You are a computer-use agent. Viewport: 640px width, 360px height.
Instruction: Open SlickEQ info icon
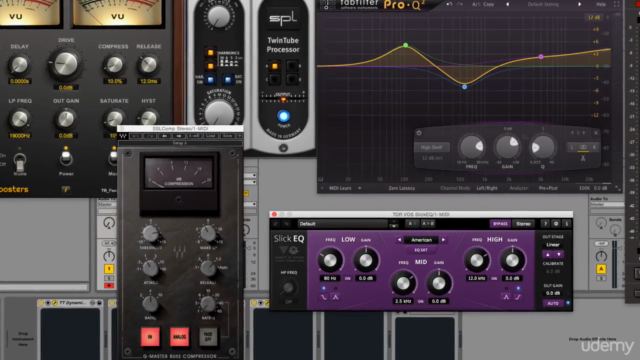567,224
